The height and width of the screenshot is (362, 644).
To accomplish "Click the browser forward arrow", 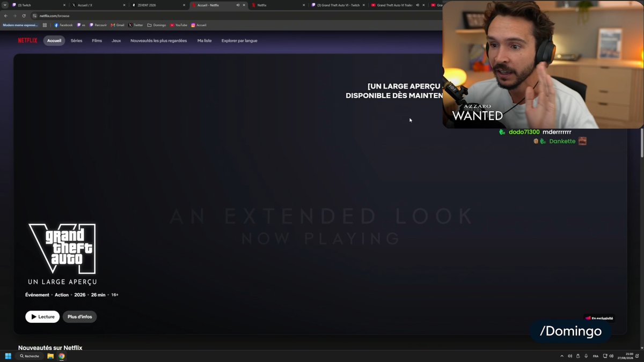I will pyautogui.click(x=14, y=16).
